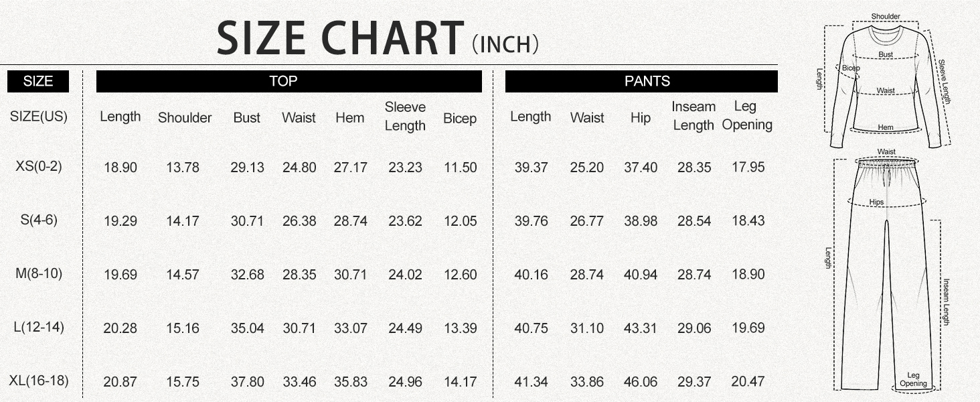This screenshot has height=402, width=980.
Task: Click the Inseam Length column header
Action: tap(693, 116)
